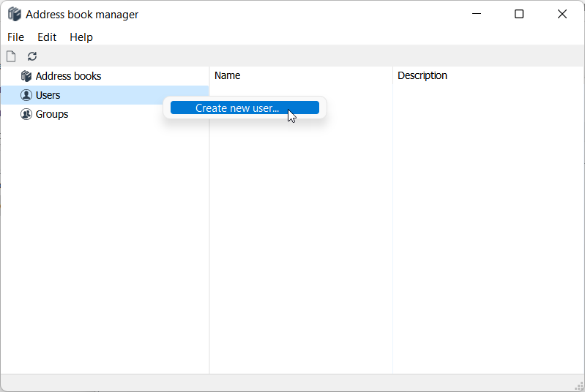This screenshot has height=392, width=585.
Task: Click the Groups people icon
Action: click(x=26, y=114)
